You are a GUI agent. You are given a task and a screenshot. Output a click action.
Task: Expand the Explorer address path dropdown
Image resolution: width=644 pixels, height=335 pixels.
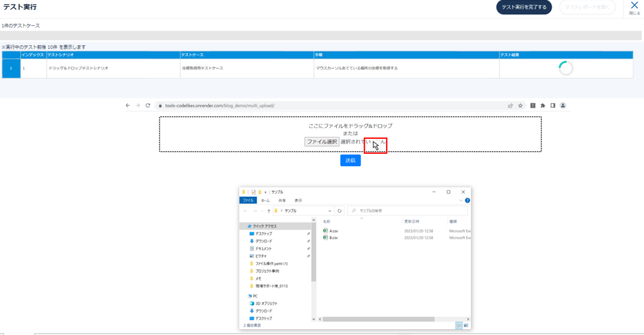(330, 211)
